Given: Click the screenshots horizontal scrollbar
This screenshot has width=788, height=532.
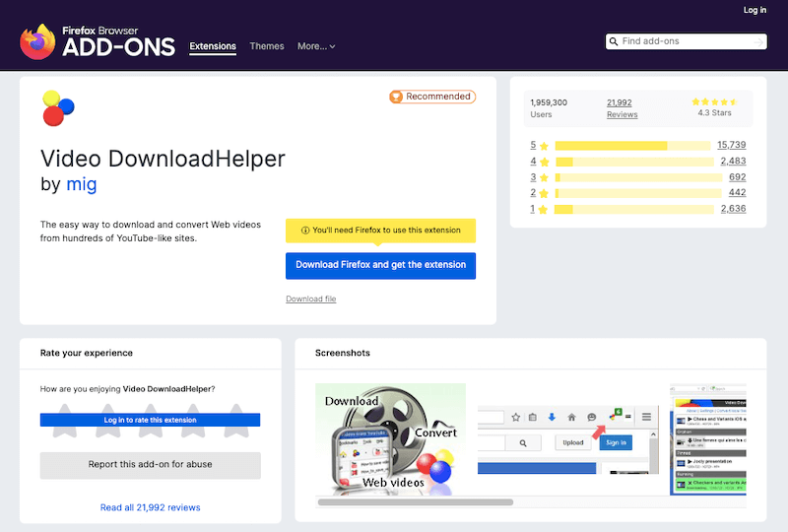Looking at the screenshot, I should [416, 501].
